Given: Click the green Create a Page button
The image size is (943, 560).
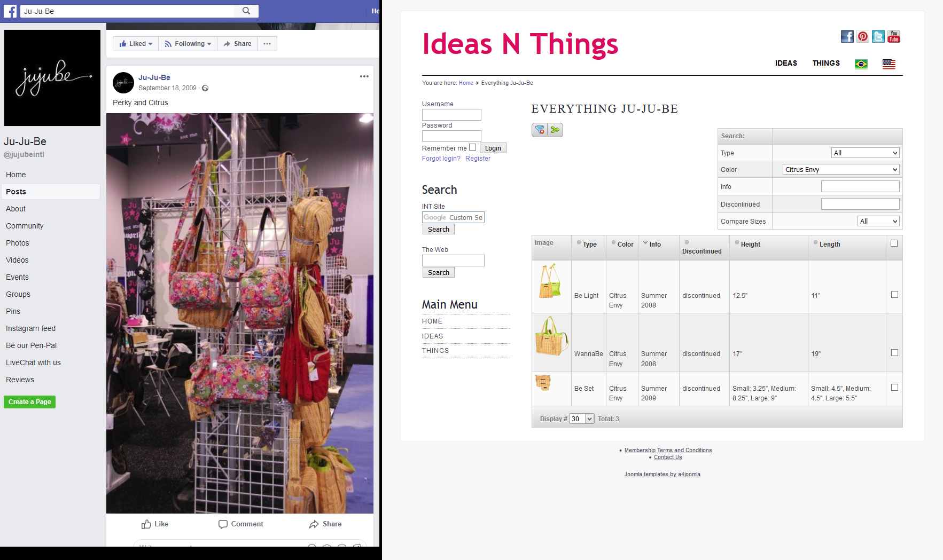Looking at the screenshot, I should [x=30, y=402].
